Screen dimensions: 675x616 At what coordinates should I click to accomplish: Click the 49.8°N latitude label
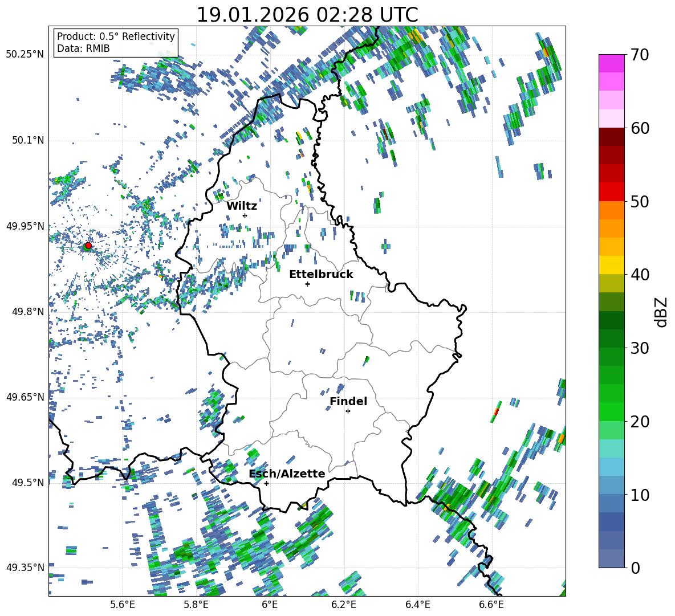pyautogui.click(x=27, y=312)
